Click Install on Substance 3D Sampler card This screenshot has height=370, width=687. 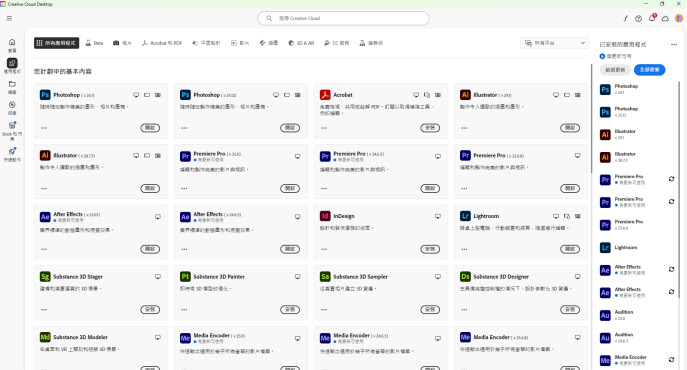pos(430,310)
